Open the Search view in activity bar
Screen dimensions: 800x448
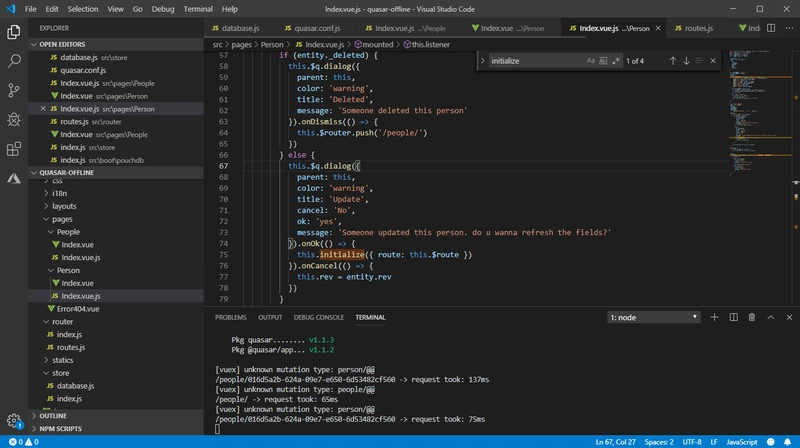coord(14,61)
